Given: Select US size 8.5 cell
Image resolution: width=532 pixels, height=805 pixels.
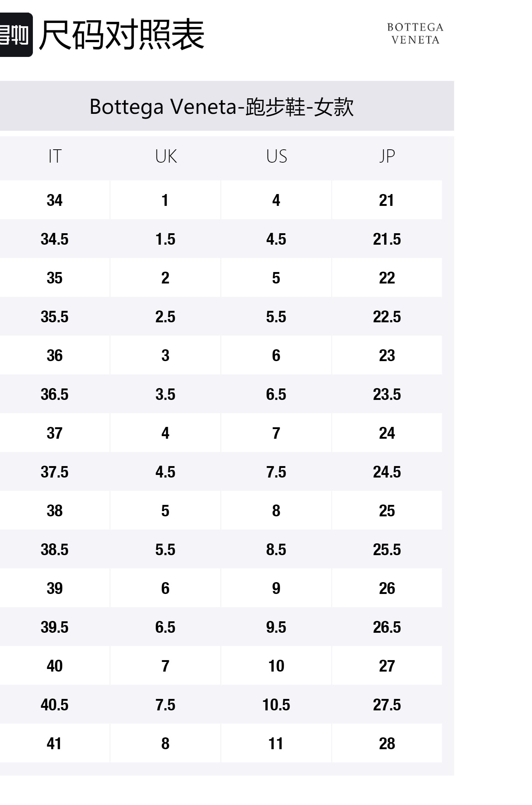Looking at the screenshot, I should [x=276, y=550].
